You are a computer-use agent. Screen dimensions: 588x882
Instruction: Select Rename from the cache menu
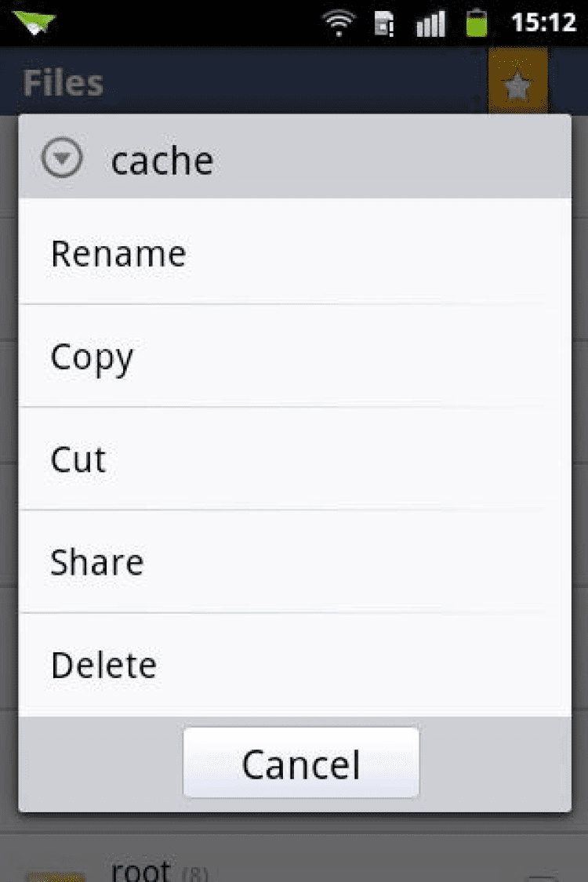point(118,254)
